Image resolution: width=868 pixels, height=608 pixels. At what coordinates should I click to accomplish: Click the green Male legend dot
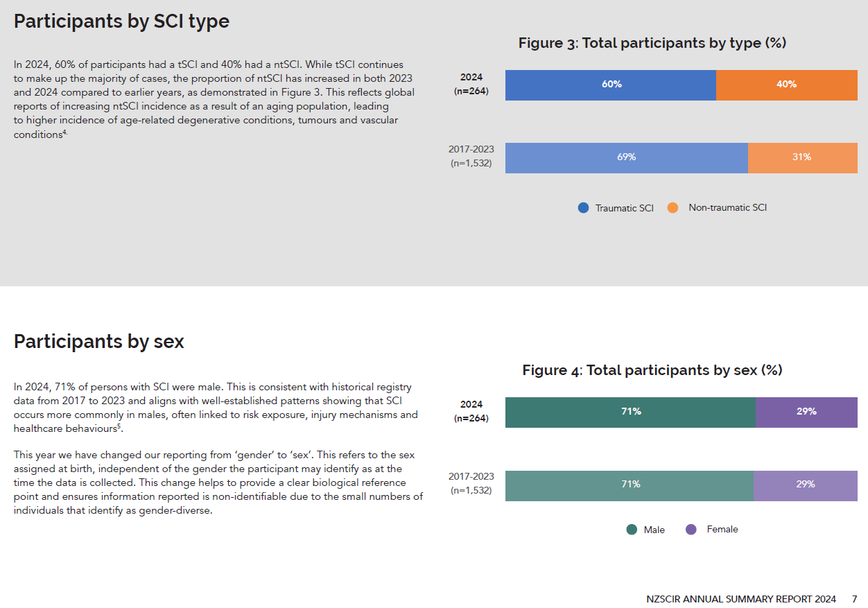[632, 530]
